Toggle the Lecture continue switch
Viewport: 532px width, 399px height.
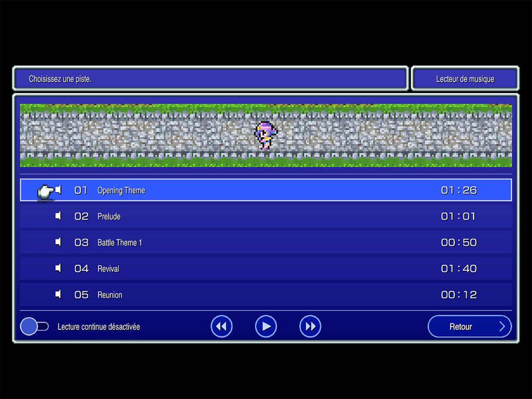click(x=34, y=327)
